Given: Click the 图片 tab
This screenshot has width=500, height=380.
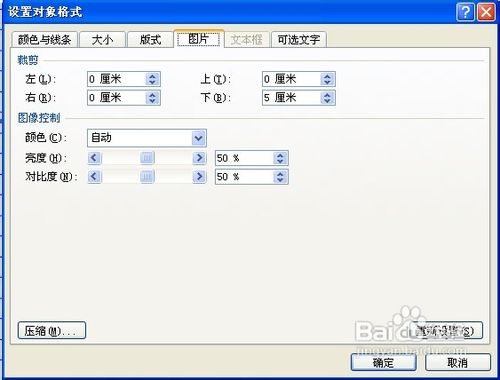Looking at the screenshot, I should pyautogui.click(x=199, y=39).
